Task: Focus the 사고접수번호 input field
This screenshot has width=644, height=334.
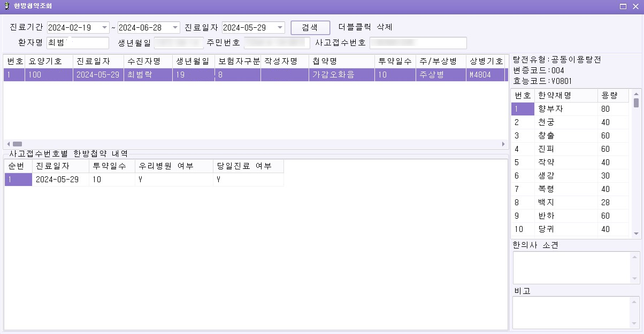Action: click(x=418, y=43)
